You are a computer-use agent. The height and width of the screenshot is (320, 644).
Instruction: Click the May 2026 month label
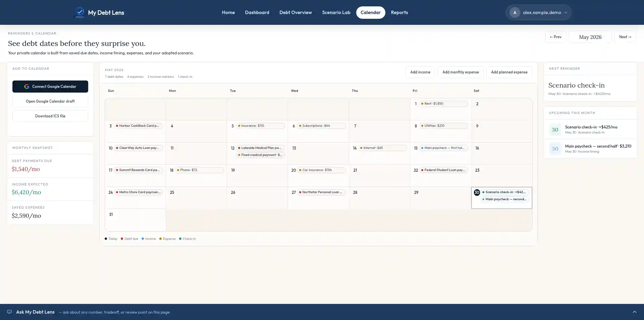click(x=590, y=37)
